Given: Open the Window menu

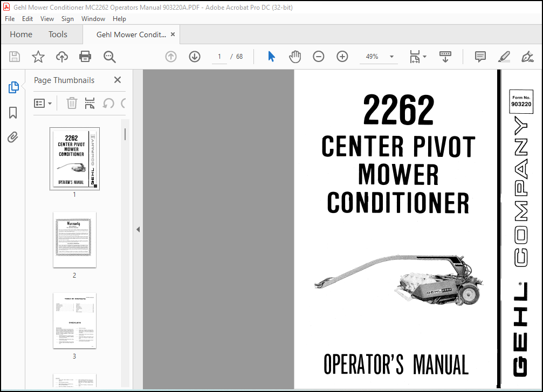Looking at the screenshot, I should (93, 19).
